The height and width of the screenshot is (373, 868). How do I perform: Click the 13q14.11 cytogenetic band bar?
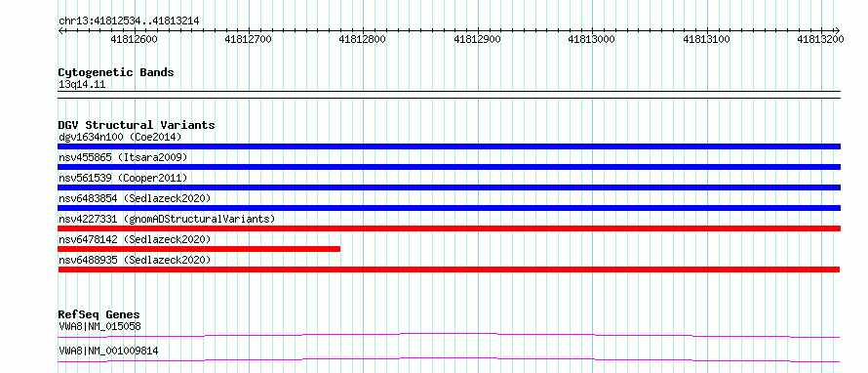point(449,95)
